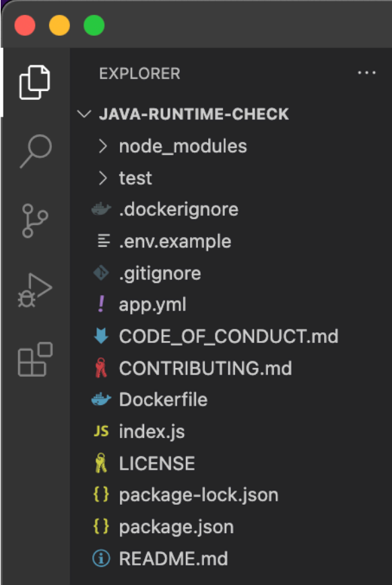Maximize the window with green button
This screenshot has width=392, height=585.
point(94,26)
